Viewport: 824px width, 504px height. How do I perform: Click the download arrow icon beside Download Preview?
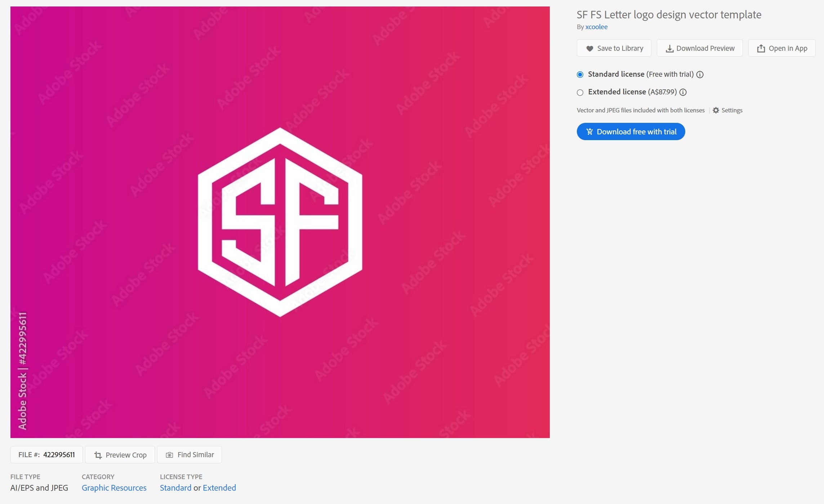669,48
